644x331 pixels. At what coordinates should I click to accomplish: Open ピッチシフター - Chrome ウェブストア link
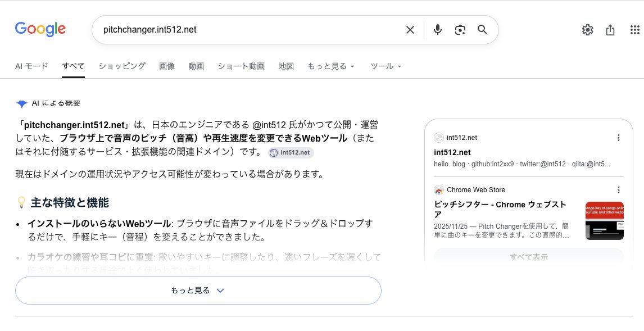(x=500, y=210)
